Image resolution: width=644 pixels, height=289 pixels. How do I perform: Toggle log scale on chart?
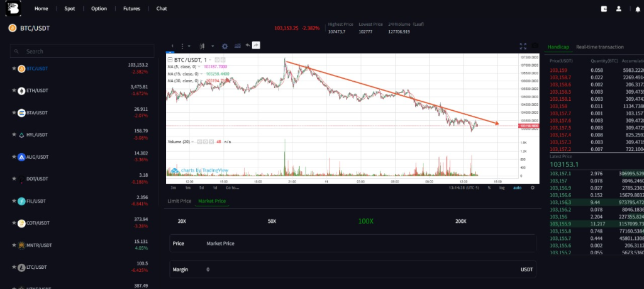(x=501, y=188)
